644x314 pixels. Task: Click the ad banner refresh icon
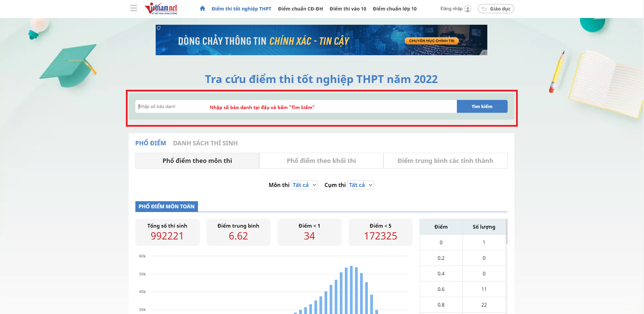tap(159, 28)
